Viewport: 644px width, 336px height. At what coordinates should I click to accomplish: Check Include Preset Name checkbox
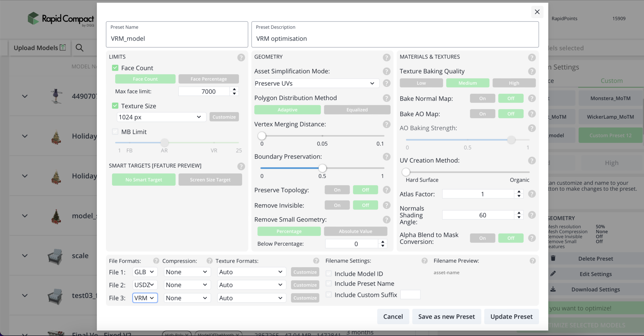point(329,283)
